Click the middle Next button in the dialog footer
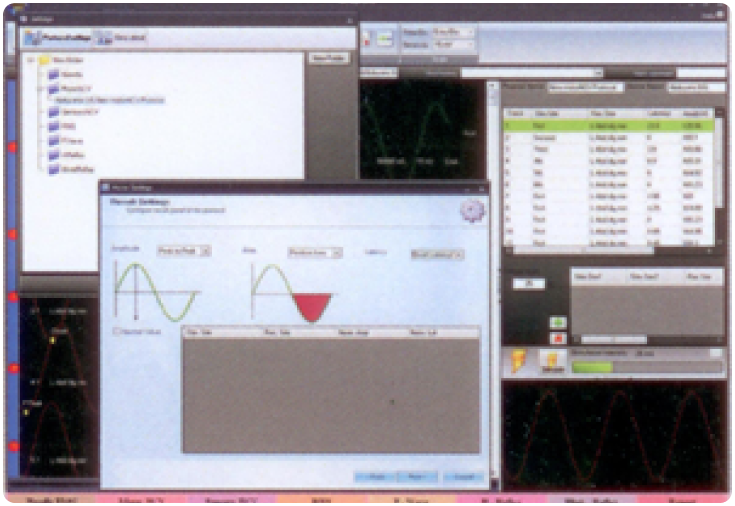735x506 pixels. pos(417,476)
